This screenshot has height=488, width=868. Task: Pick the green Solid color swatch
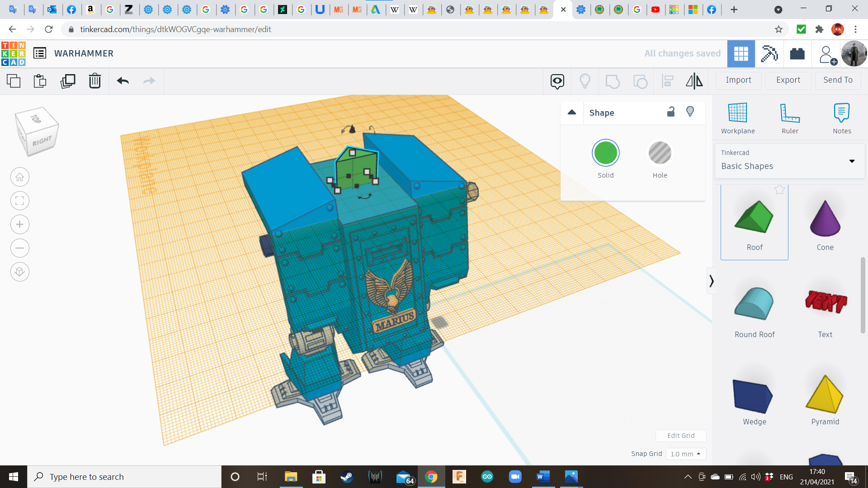point(605,153)
